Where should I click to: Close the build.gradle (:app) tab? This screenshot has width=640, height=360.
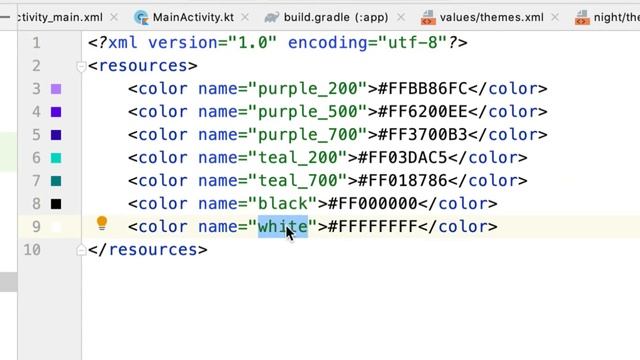(x=401, y=17)
